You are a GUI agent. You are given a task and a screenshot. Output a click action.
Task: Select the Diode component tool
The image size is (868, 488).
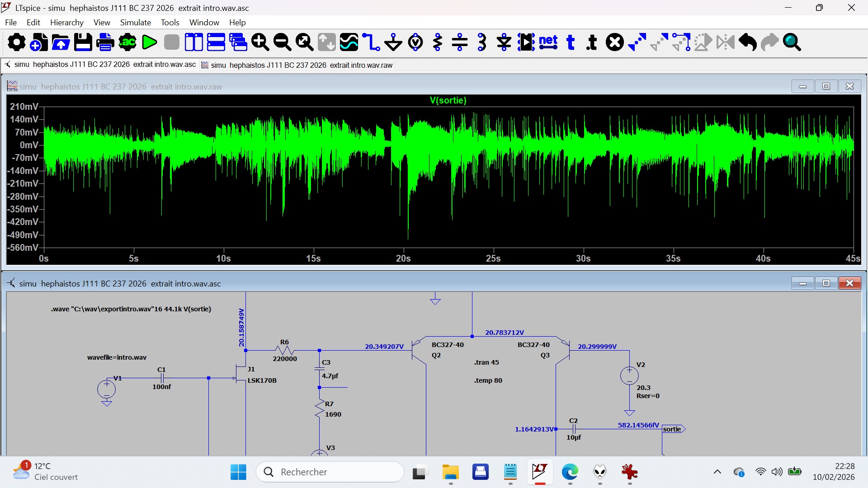pos(504,42)
